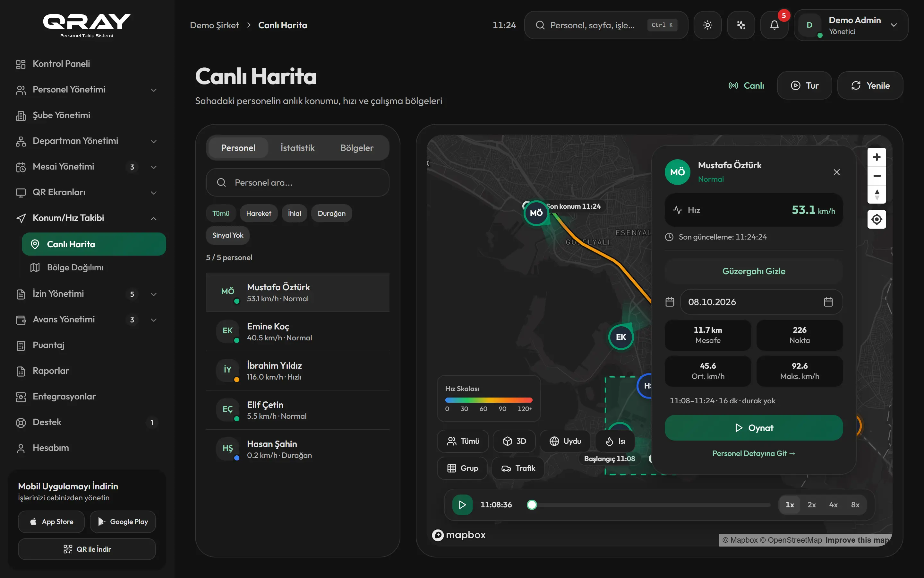Toggle Isı heatmap layer
The image size is (924, 578).
615,441
